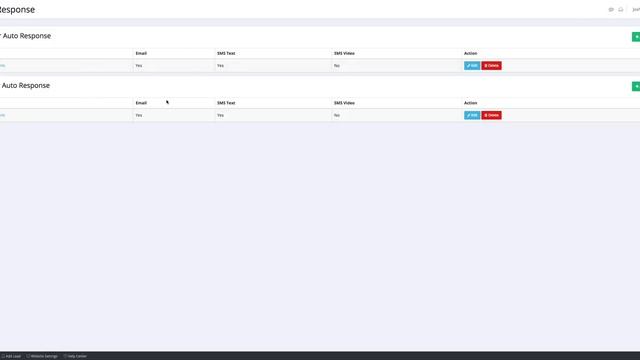
Task: Add new item with upper green plus button
Action: pyautogui.click(x=636, y=37)
